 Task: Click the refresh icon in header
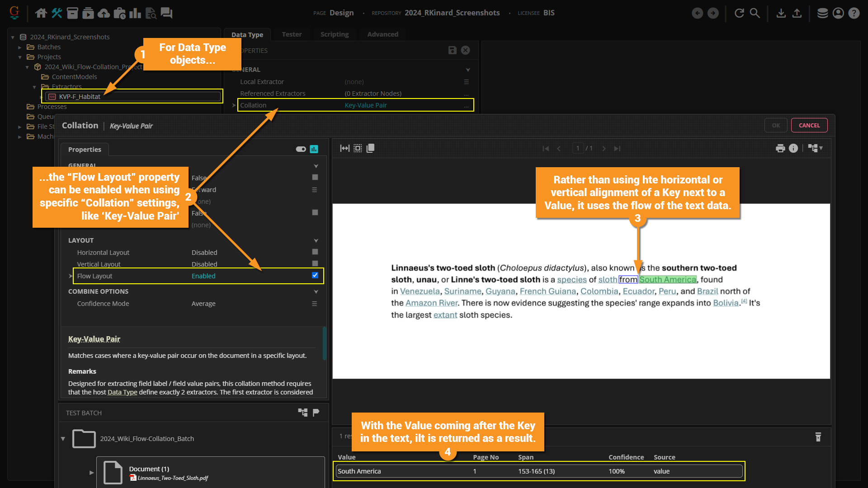[x=739, y=13]
